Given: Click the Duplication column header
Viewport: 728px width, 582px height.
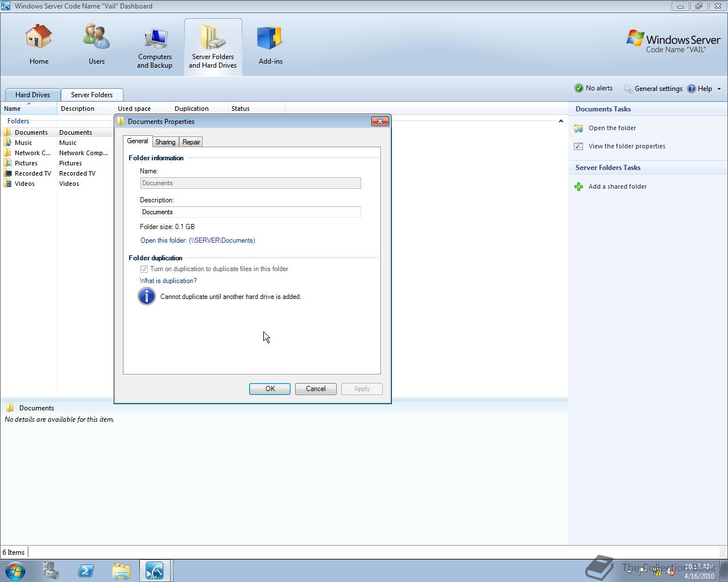Looking at the screenshot, I should pos(199,109).
